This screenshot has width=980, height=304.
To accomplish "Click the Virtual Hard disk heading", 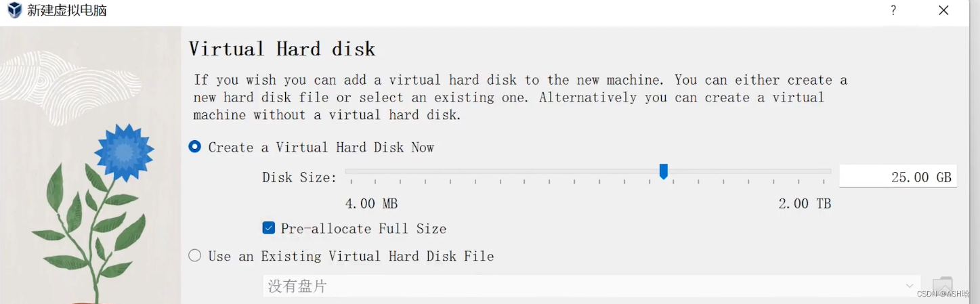I will [x=282, y=49].
